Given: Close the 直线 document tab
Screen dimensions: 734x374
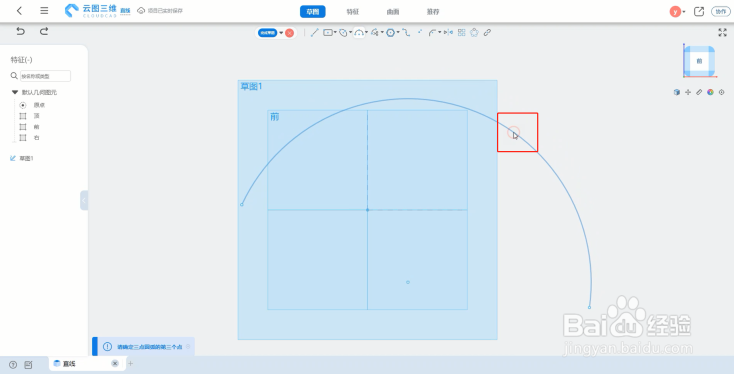Looking at the screenshot, I should [115, 364].
